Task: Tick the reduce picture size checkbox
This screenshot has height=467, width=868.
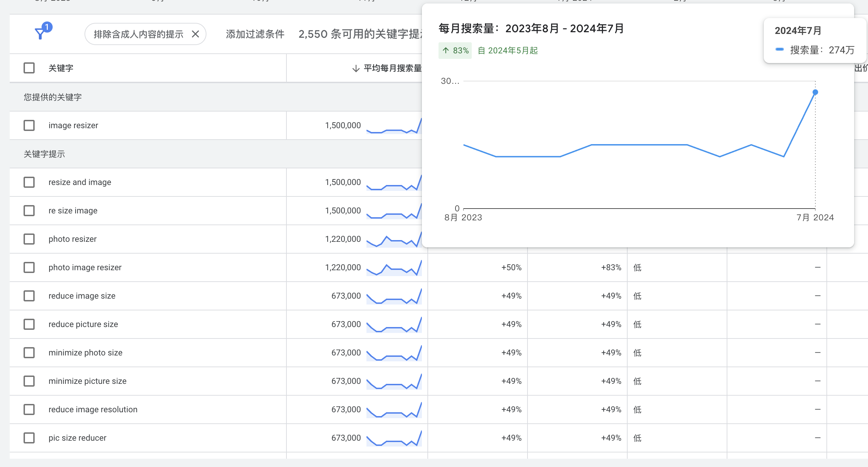Action: point(29,324)
